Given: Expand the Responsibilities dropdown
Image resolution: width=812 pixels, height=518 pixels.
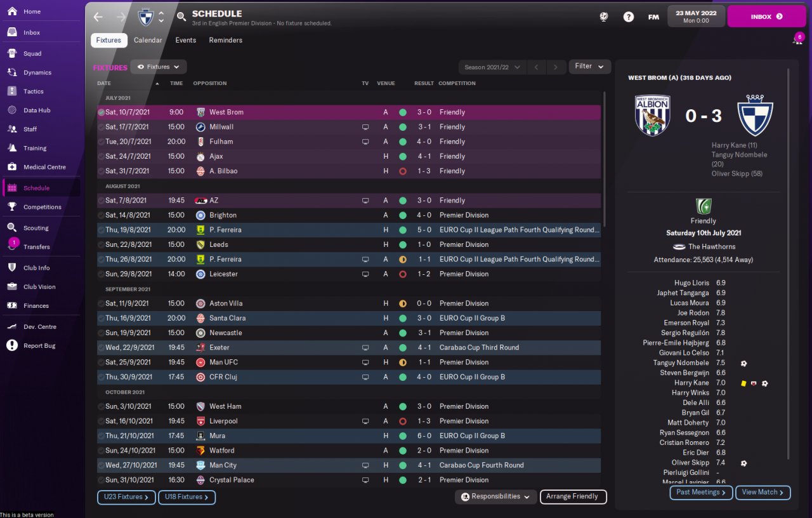Looking at the screenshot, I should 496,497.
